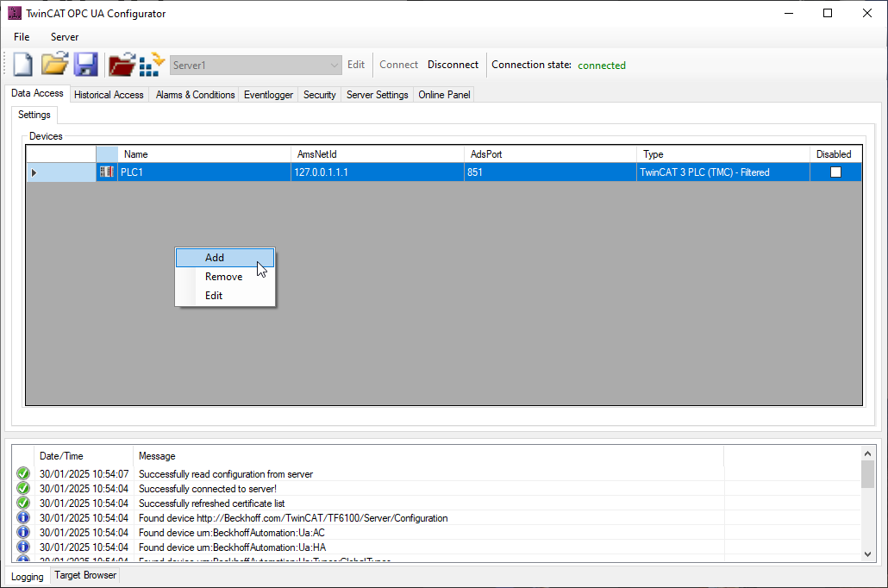The image size is (888, 588).
Task: Click the blue info icon for TF6100 device
Action: (23, 518)
